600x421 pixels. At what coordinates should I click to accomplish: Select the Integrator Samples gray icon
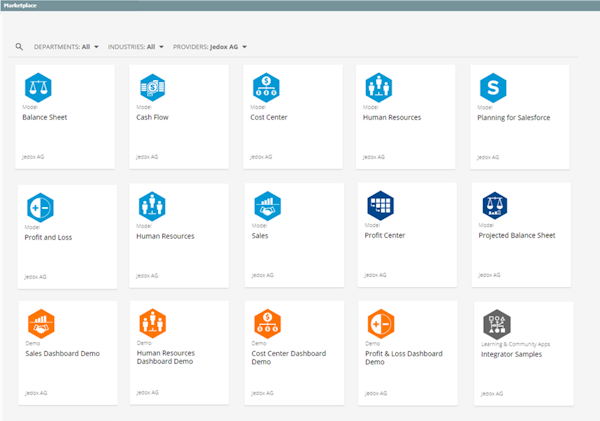[497, 323]
